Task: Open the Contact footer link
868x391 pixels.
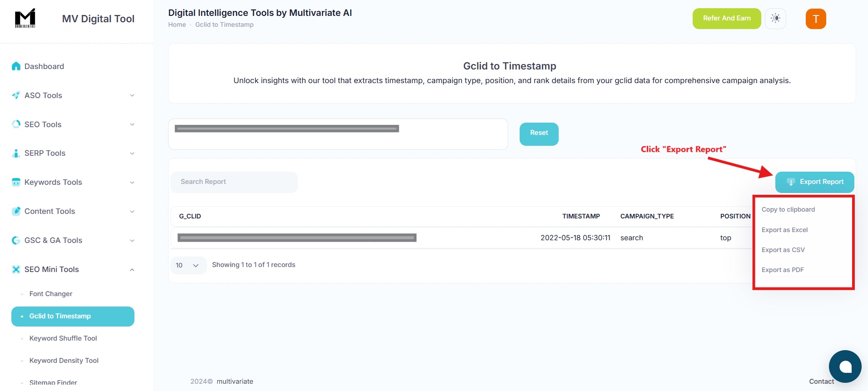Action: coord(821,381)
